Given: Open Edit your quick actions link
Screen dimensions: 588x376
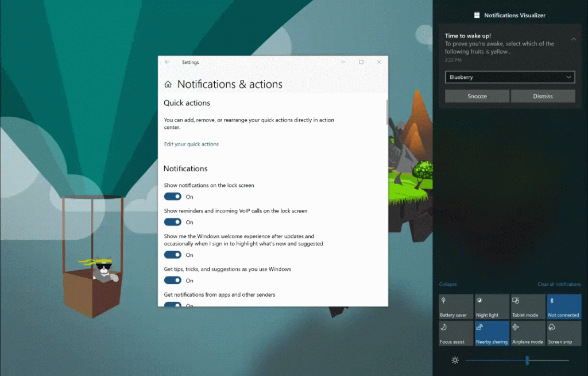Looking at the screenshot, I should [x=191, y=144].
